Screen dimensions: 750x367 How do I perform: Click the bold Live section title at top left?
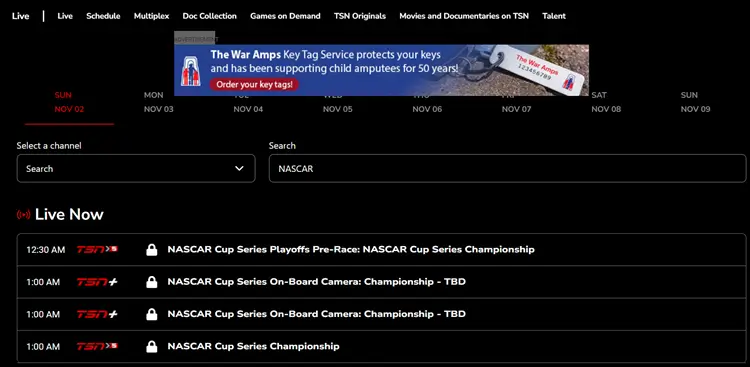point(21,16)
